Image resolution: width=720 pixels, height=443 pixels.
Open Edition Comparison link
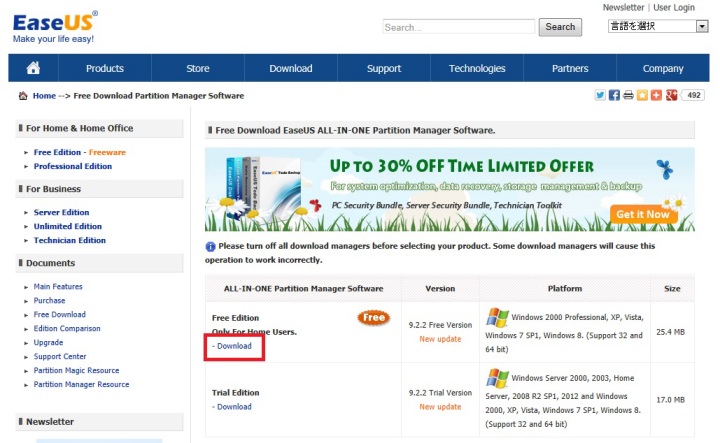pyautogui.click(x=67, y=328)
